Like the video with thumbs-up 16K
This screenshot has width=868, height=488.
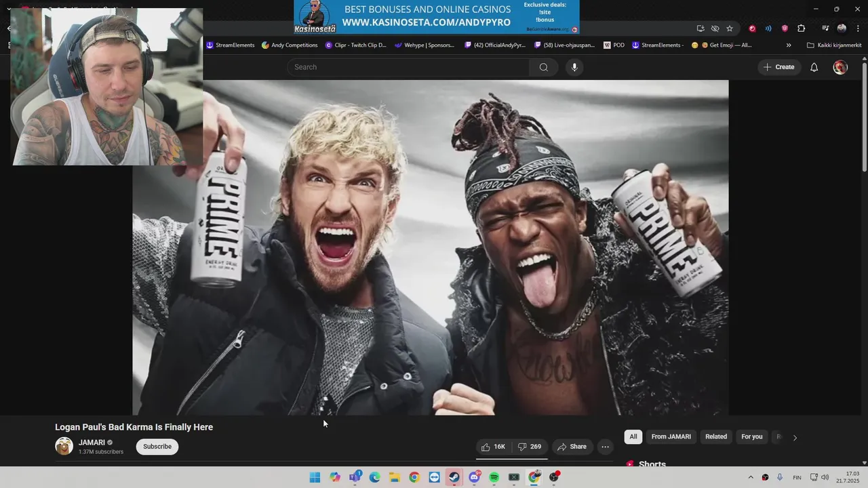494,447
